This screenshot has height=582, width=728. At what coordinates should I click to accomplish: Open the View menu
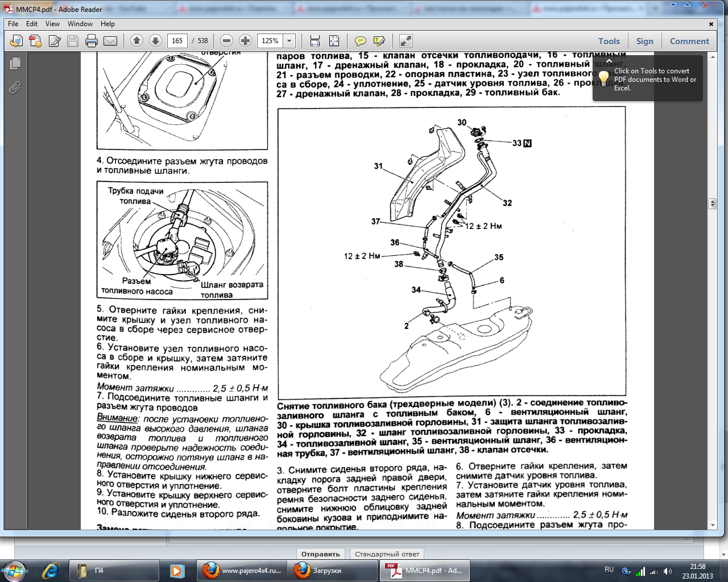pyautogui.click(x=52, y=24)
